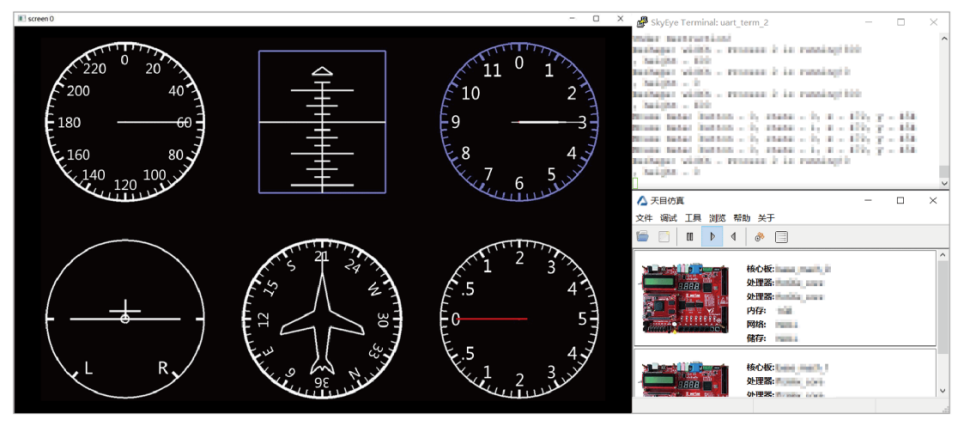Maximize the SkyEye Terminal window

901,22
